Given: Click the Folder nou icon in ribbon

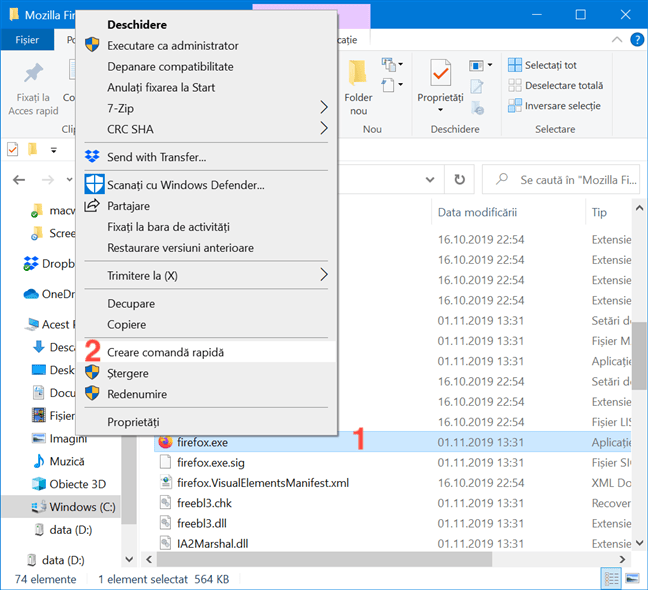Looking at the screenshot, I should [358, 75].
